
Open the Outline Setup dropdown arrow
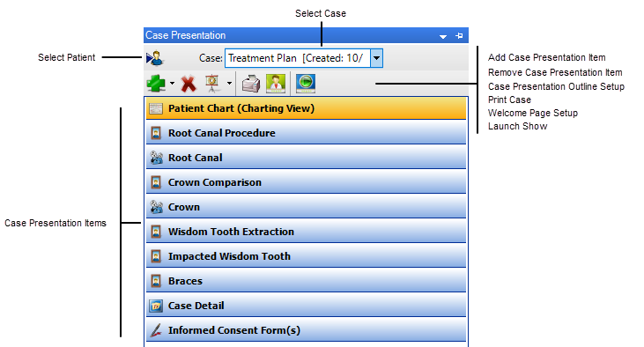(229, 84)
